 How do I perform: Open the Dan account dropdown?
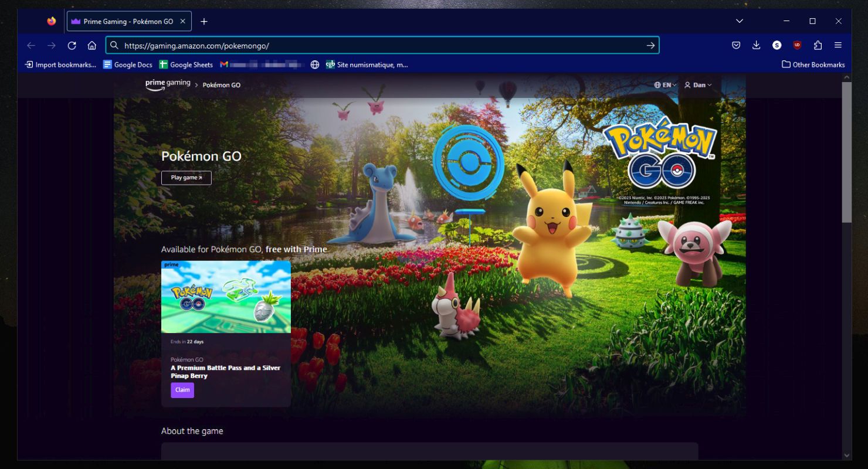[698, 85]
